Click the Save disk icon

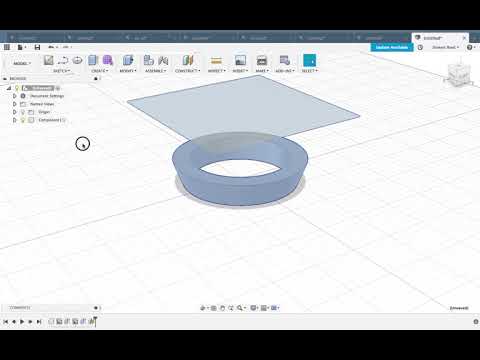(37, 47)
